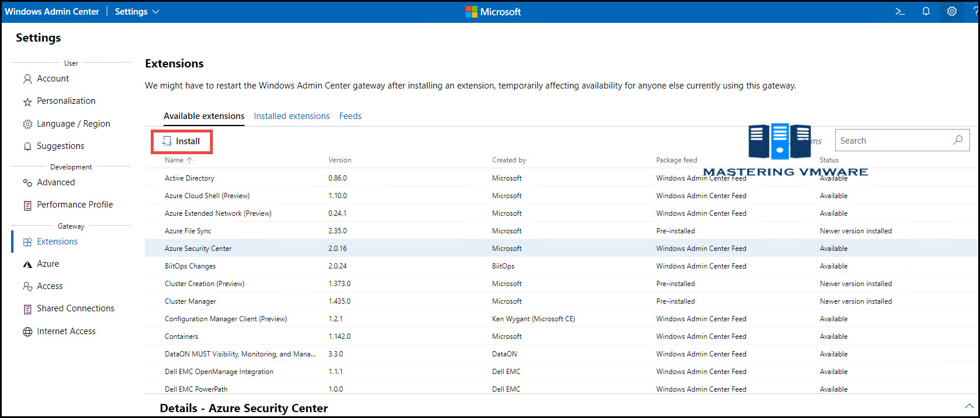Open Performance Profile settings
Viewport: 980px width, 418px height.
pos(75,205)
